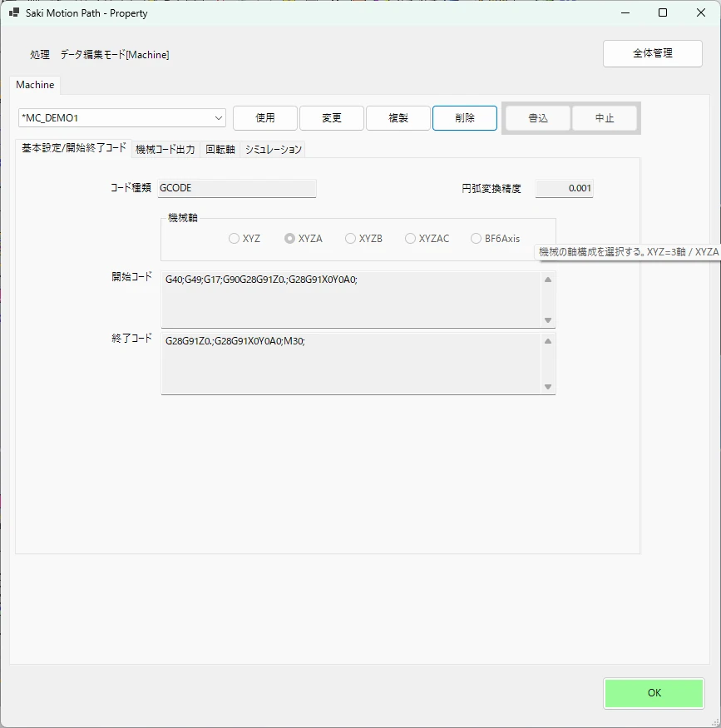Click the 使用 button
Screen dimensions: 721x728
click(x=265, y=118)
